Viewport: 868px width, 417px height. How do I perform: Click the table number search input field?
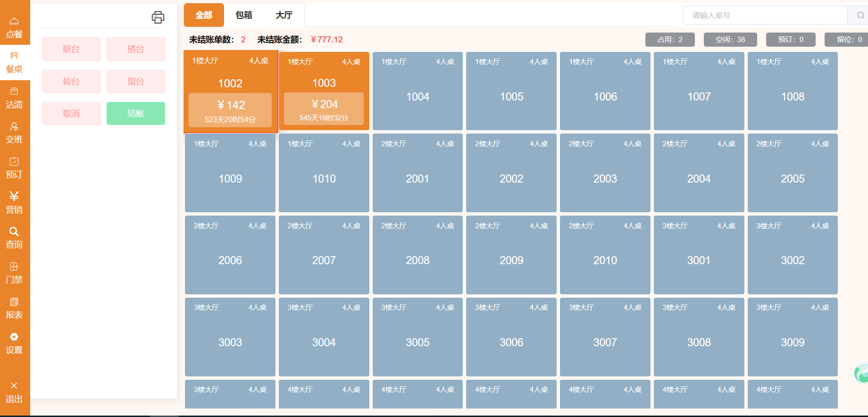click(x=765, y=15)
